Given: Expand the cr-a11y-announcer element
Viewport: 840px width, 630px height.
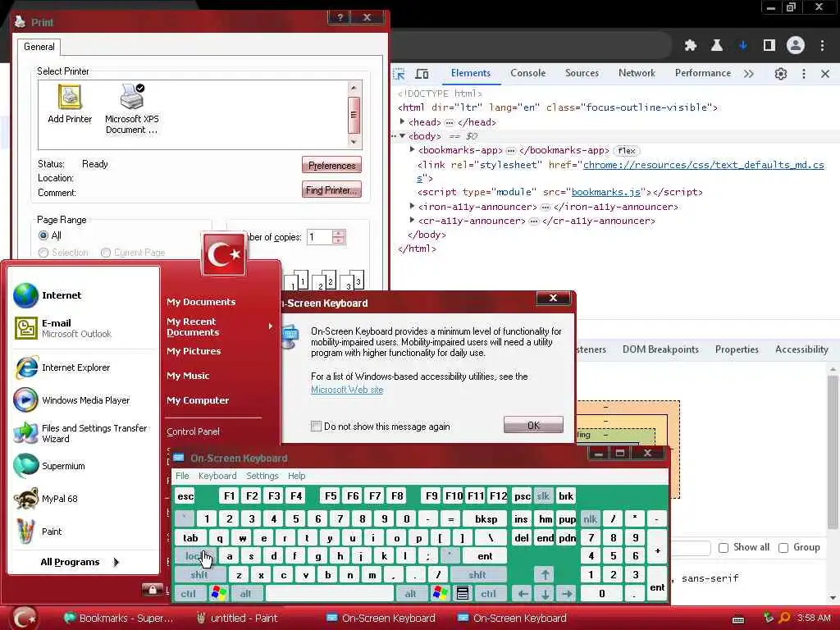Looking at the screenshot, I should pyautogui.click(x=412, y=220).
